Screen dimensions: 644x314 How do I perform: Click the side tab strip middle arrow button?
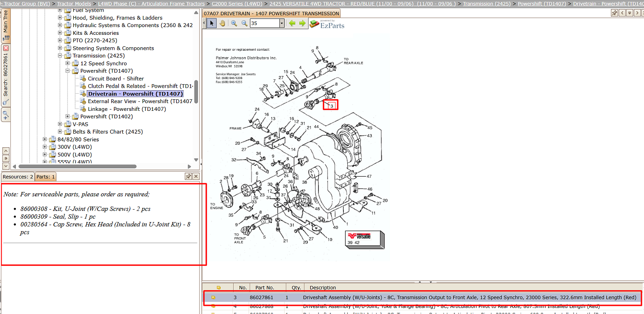(x=6, y=158)
